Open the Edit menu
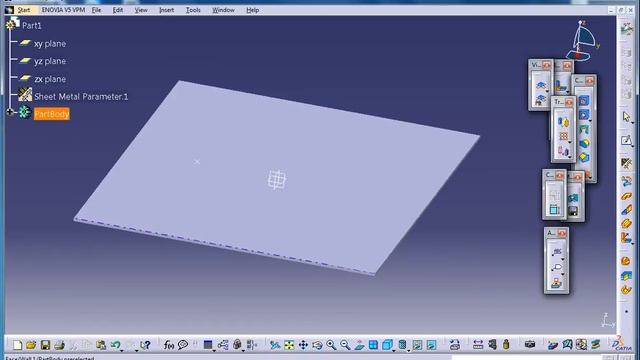The width and height of the screenshot is (640, 360). pyautogui.click(x=118, y=10)
